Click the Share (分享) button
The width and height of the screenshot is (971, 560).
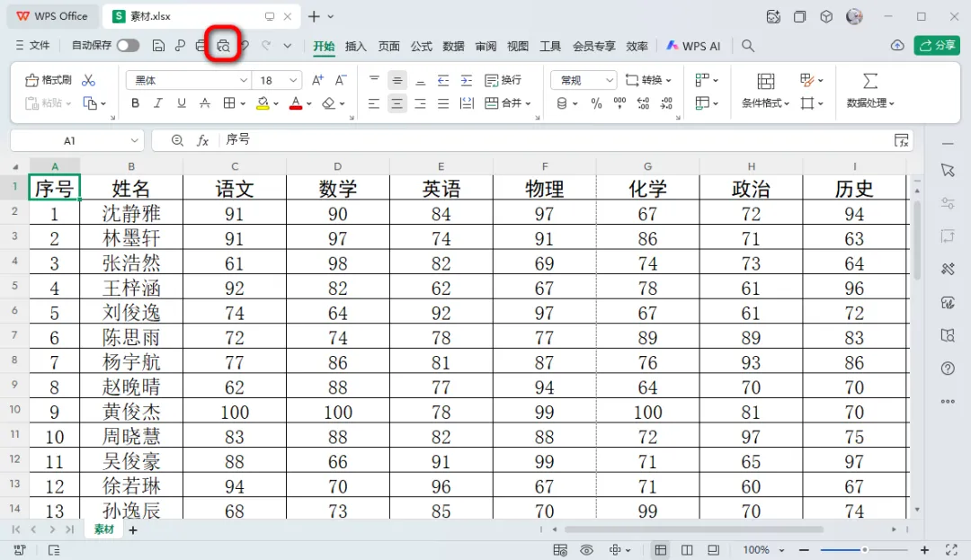[937, 45]
